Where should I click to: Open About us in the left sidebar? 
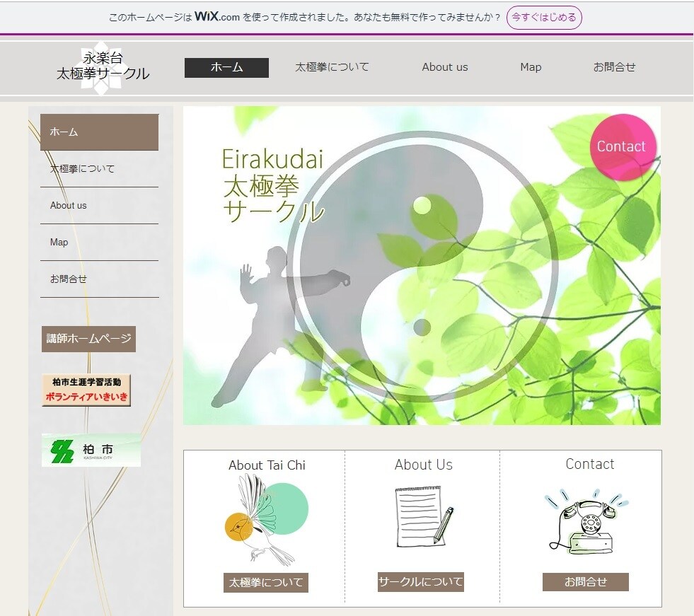[x=99, y=205]
